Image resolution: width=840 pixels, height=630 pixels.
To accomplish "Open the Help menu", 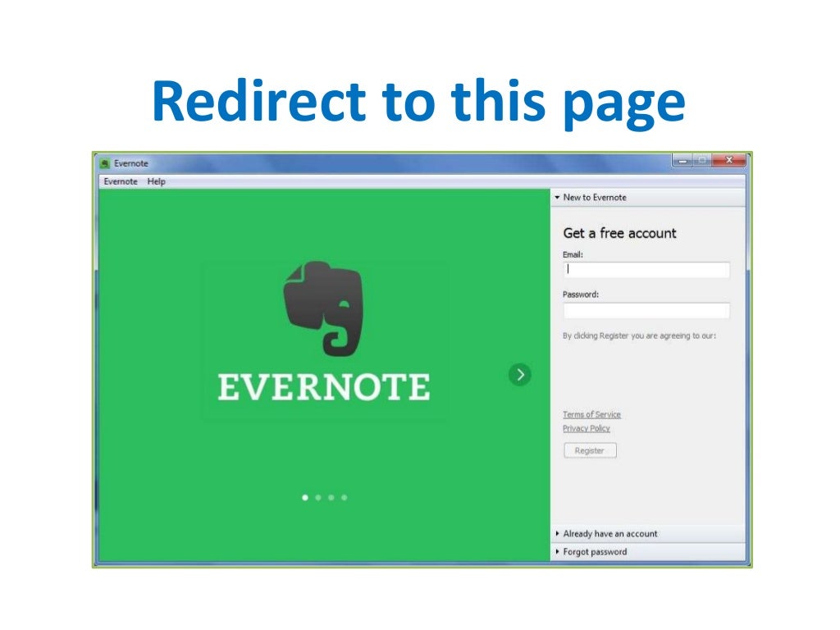I will point(157,181).
